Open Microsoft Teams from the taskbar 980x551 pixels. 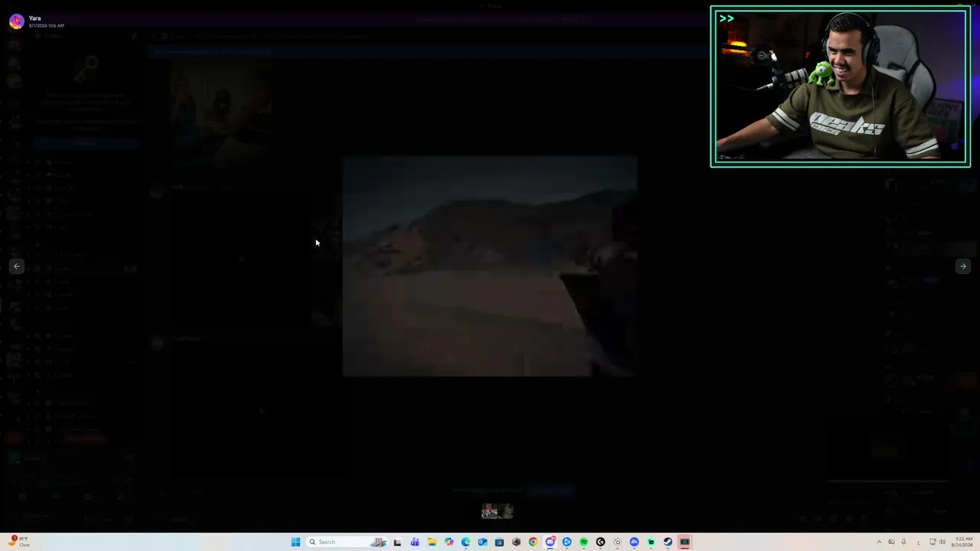pos(415,543)
